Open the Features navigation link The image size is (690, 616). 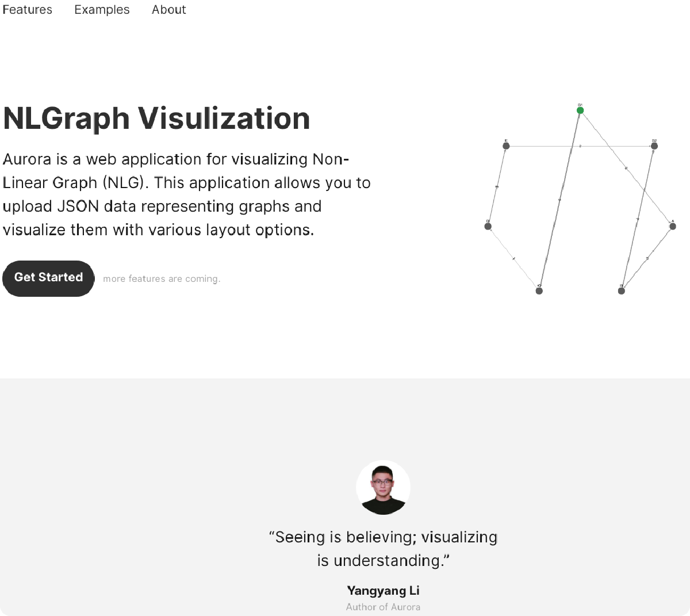[x=28, y=10]
